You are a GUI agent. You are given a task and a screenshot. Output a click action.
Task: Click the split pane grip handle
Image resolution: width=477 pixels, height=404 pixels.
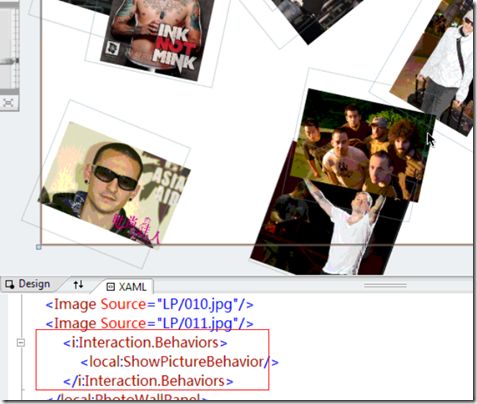pos(385,285)
